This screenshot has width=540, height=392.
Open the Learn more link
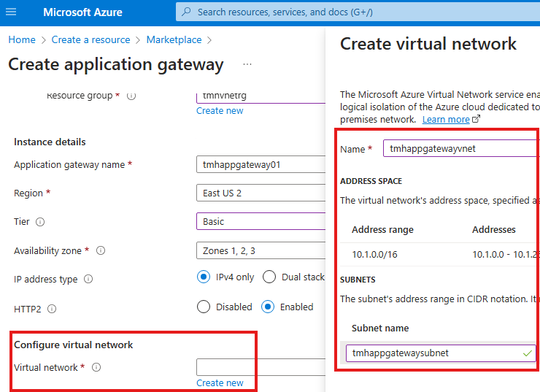(446, 119)
